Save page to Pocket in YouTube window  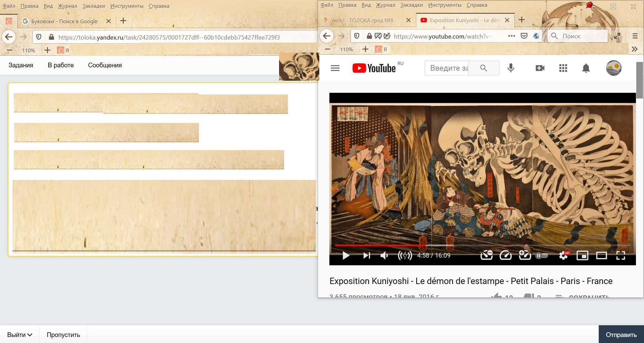tap(524, 36)
